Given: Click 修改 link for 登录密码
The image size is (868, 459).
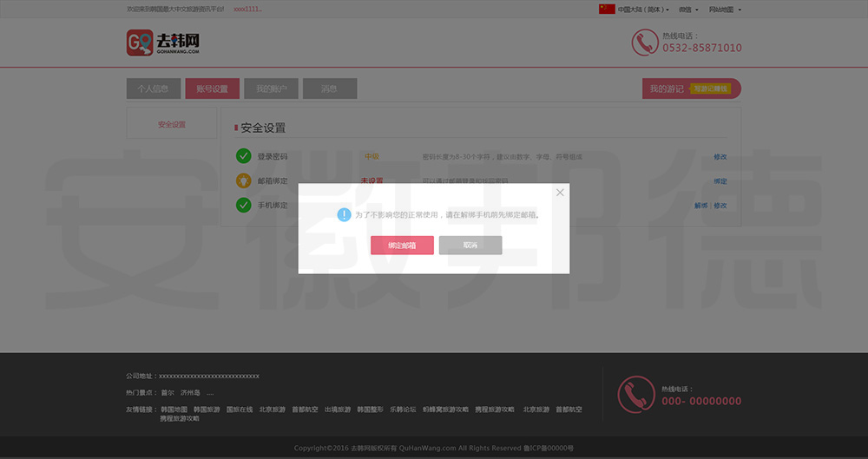Looking at the screenshot, I should coord(720,157).
